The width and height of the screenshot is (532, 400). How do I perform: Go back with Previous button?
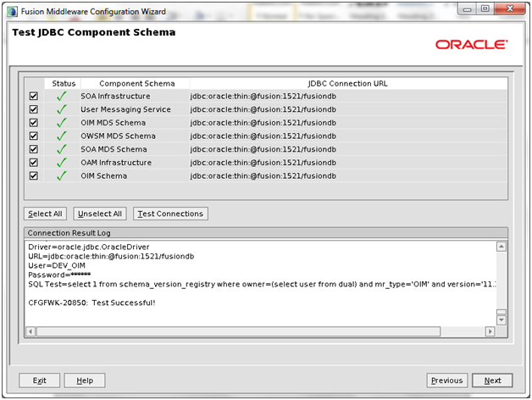[446, 381]
